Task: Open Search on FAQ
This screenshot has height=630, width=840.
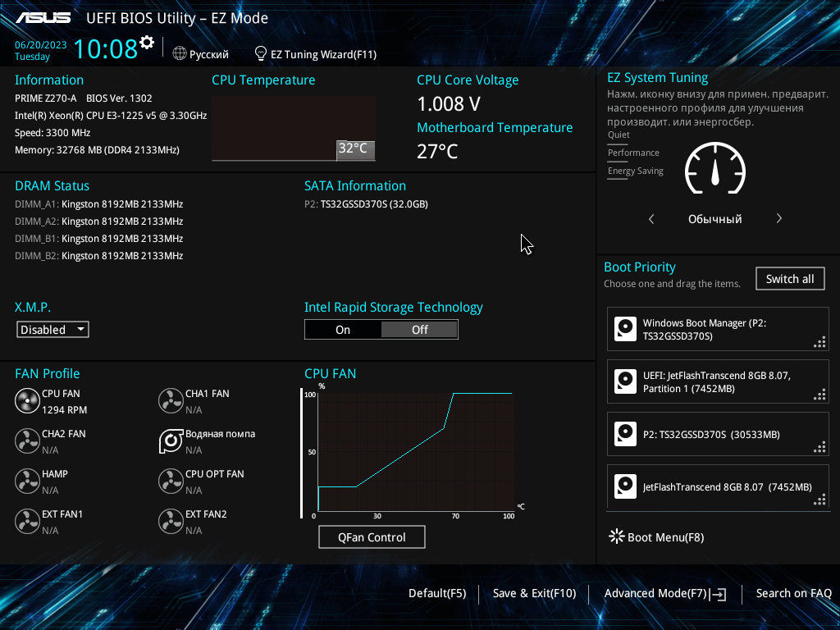Action: [793, 594]
